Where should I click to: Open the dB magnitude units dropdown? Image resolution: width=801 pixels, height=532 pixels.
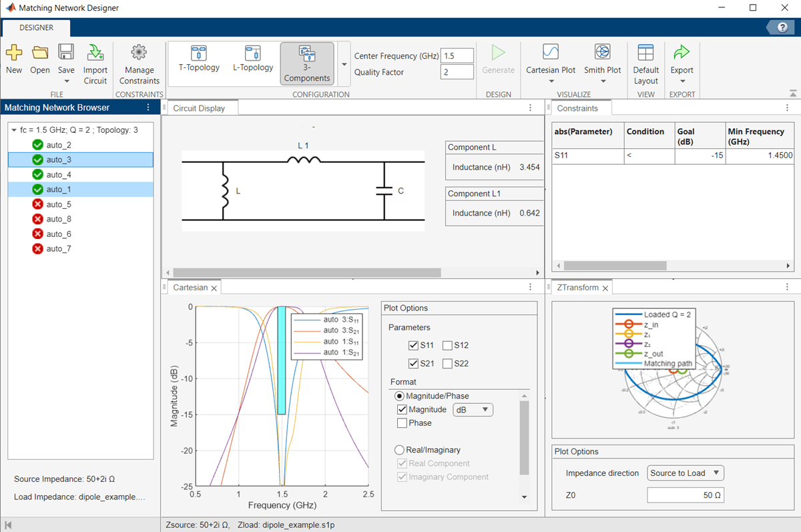473,410
